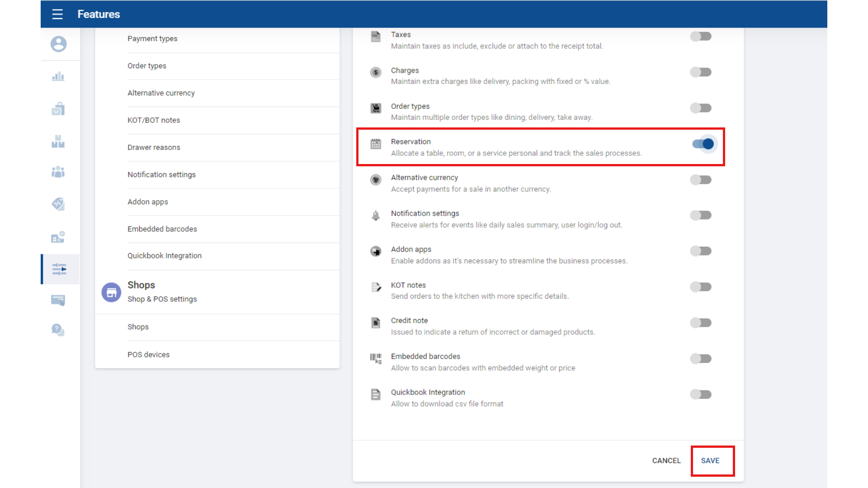
Task: Enable the Quickbook Integration toggle
Action: coord(701,394)
